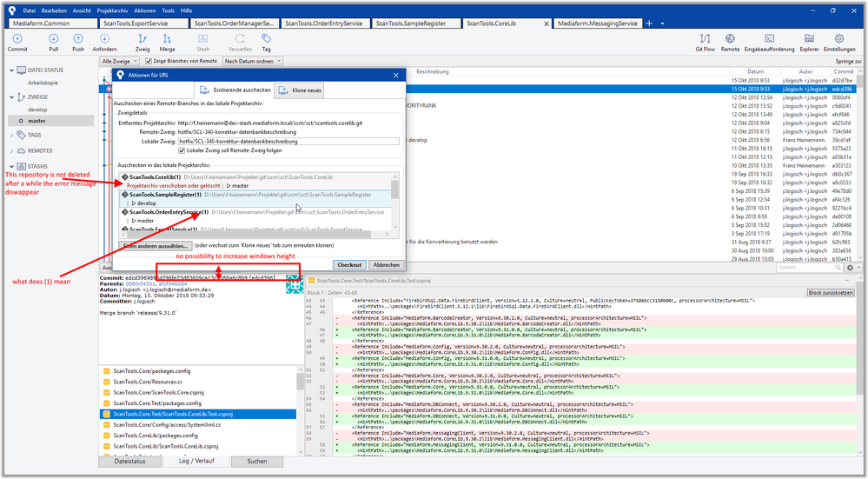Click the gear icon beside search field
868x479 pixels.
pyautogui.click(x=850, y=268)
